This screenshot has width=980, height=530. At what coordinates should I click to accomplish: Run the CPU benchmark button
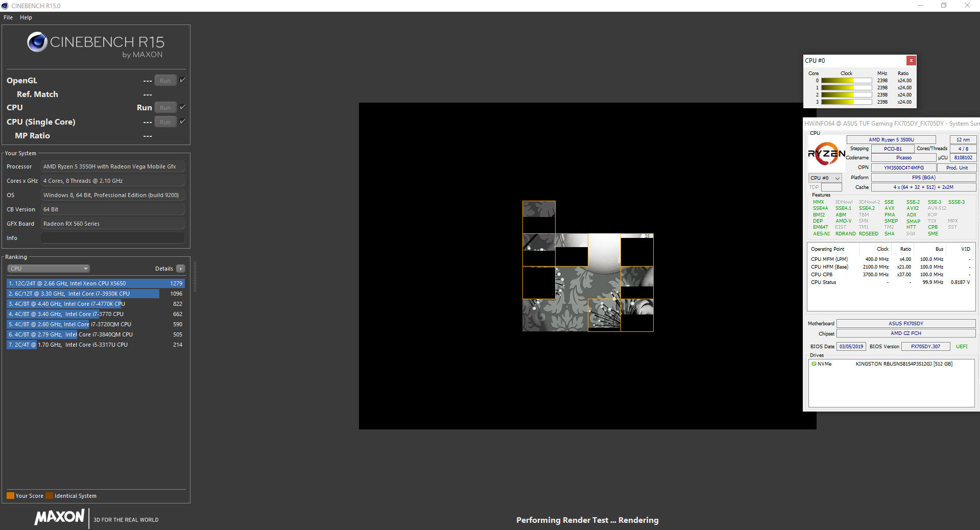click(x=165, y=108)
